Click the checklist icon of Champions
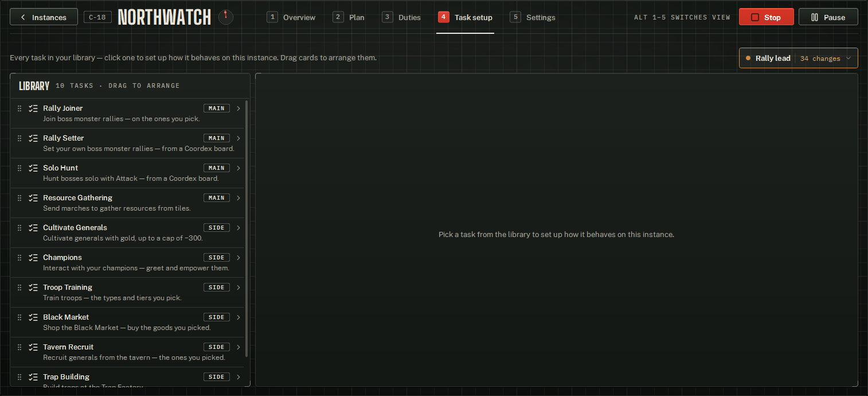Viewport: 868px width, 396px height. coord(33,257)
